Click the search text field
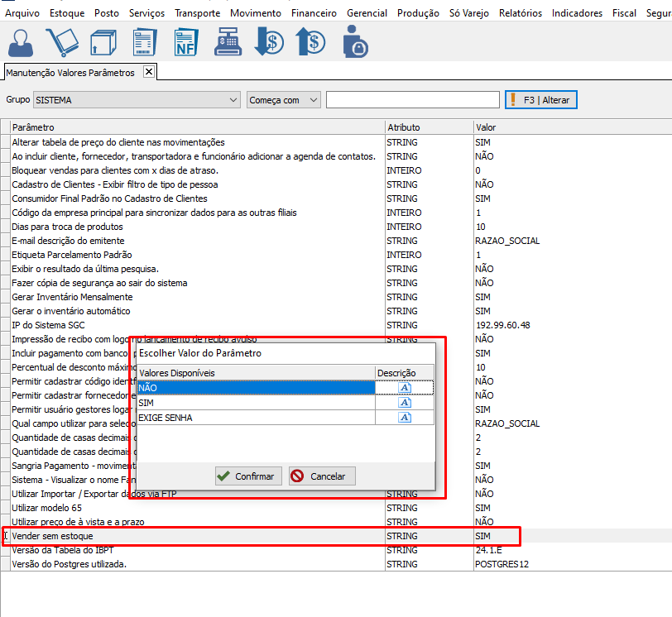Image resolution: width=672 pixels, height=617 pixels. coord(412,100)
